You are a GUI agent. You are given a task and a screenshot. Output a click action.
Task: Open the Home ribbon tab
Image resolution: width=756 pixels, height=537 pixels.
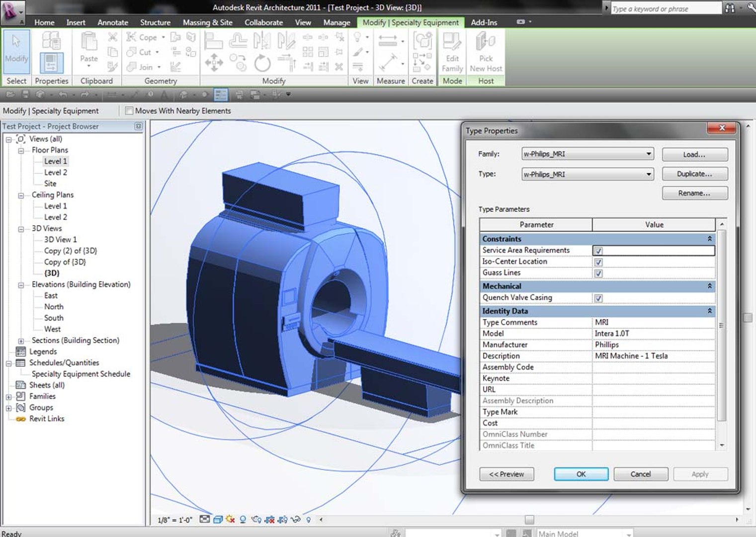tap(44, 22)
